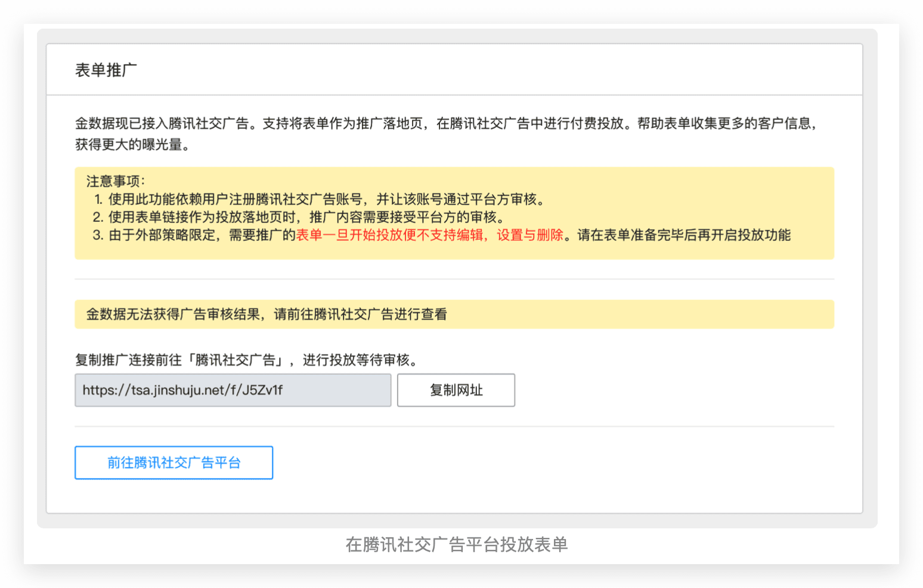Click the 注意事项 label in the notice
Image resolution: width=923 pixels, height=588 pixels.
coord(116,181)
